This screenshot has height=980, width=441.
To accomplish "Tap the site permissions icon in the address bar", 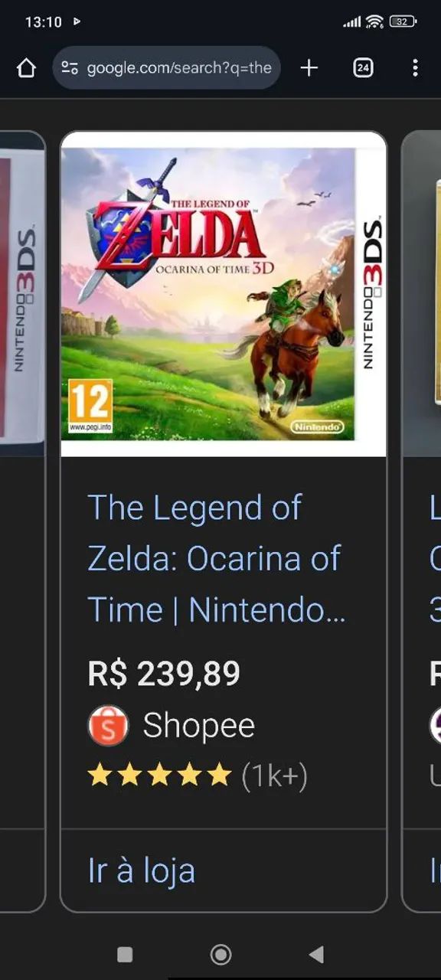I will 70,67.
